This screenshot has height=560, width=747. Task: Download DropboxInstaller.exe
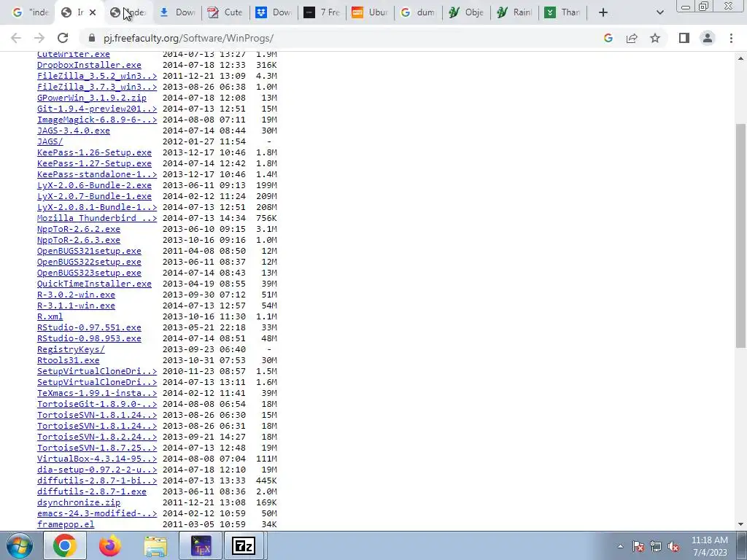point(89,65)
